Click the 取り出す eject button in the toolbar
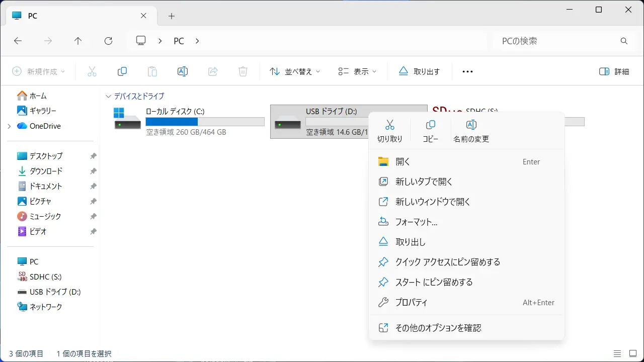This screenshot has height=362, width=644. 420,71
